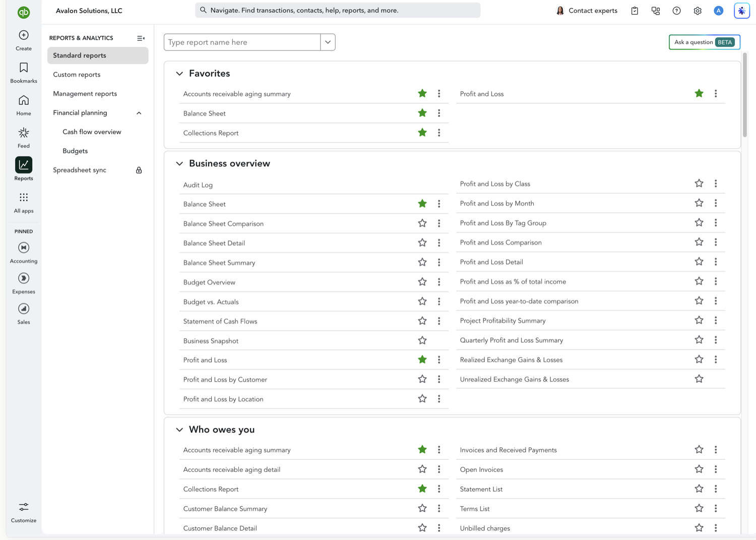Screen dimensions: 756x540
Task: Open Profit and Loss Comparison report
Action: pos(501,243)
